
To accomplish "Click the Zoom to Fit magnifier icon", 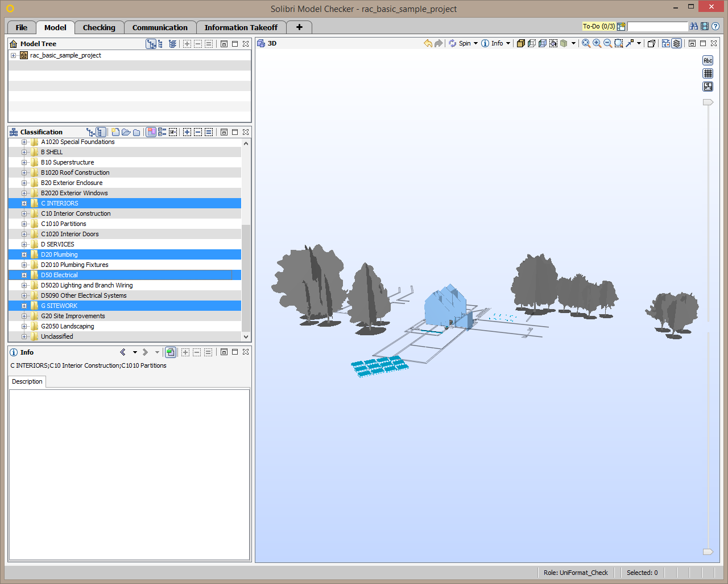I will click(586, 43).
